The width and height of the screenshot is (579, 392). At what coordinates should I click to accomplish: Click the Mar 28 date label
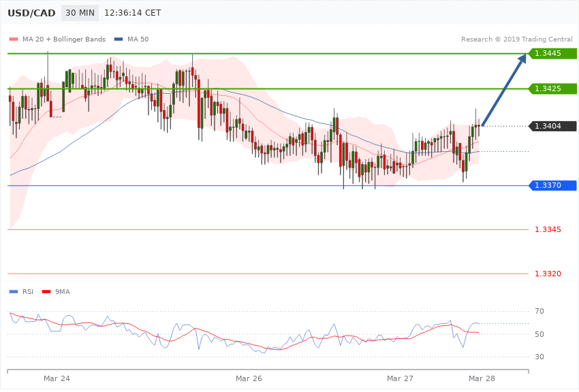click(482, 378)
